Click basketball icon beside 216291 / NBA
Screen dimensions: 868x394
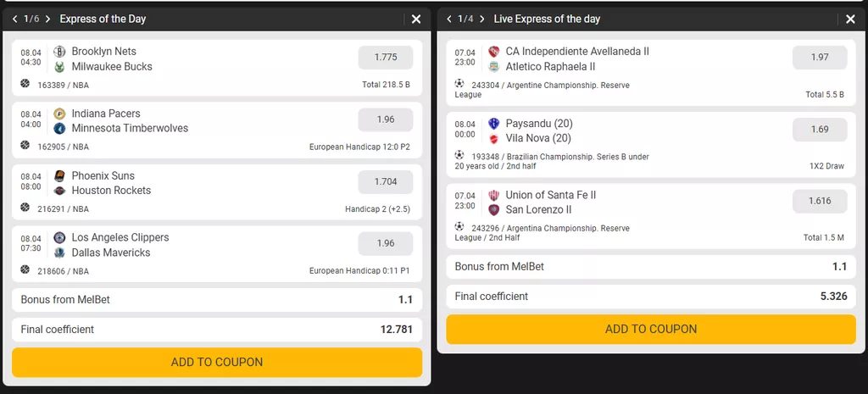tap(25, 207)
